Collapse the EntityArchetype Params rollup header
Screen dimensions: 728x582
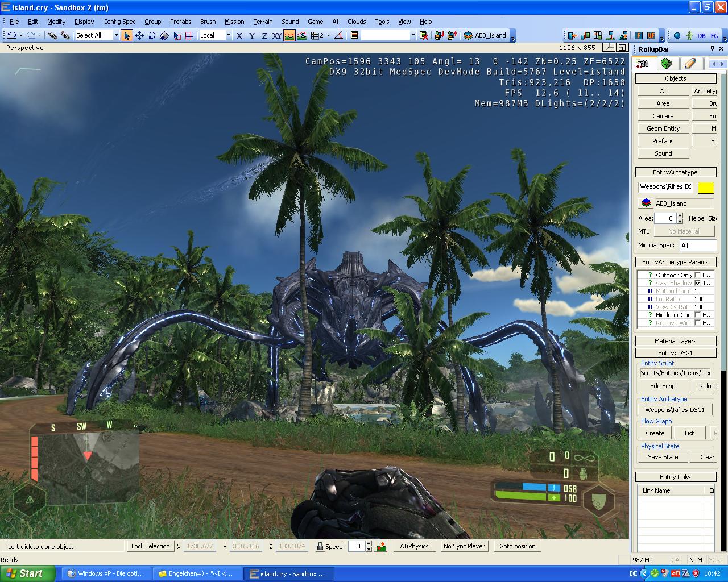pyautogui.click(x=675, y=262)
